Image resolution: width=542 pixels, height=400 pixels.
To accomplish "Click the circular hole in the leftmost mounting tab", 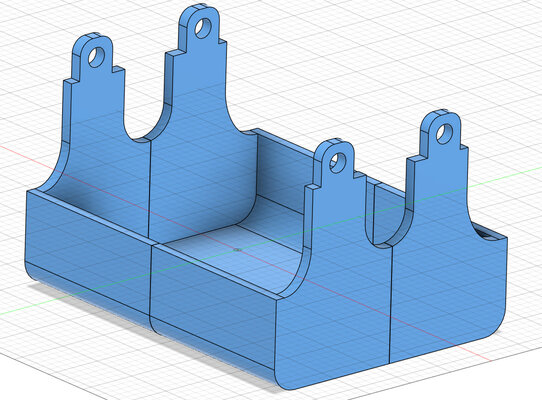I will 96,57.
